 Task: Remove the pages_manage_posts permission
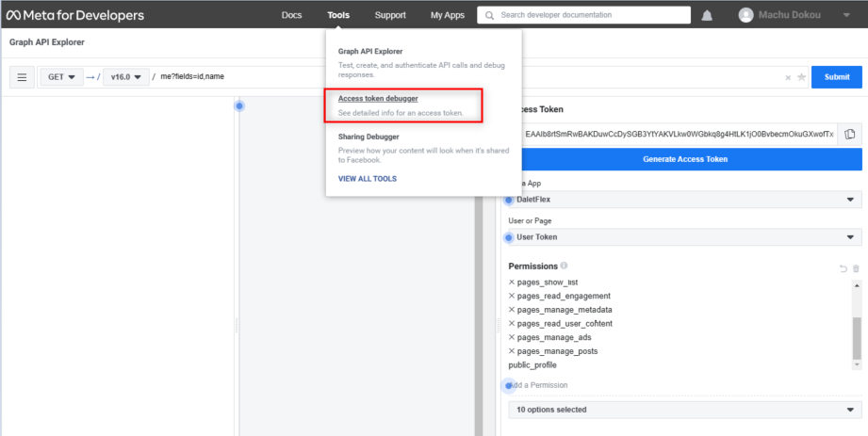[x=512, y=351]
